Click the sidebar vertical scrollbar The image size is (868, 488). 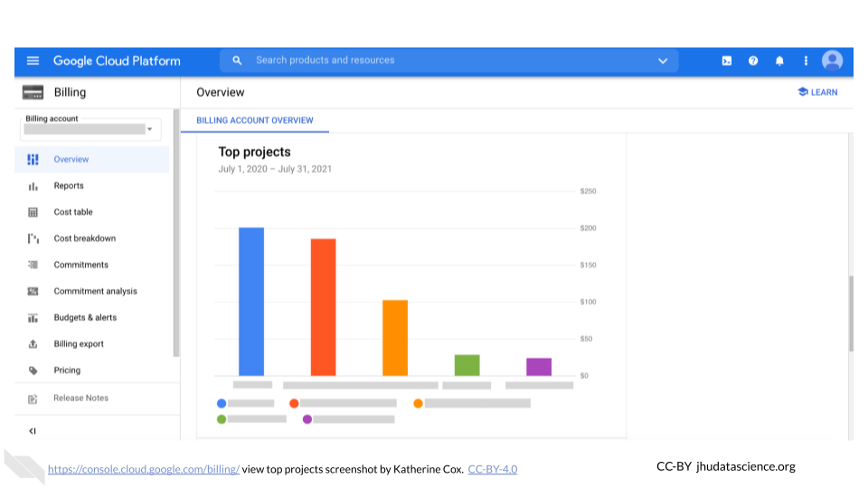(176, 232)
